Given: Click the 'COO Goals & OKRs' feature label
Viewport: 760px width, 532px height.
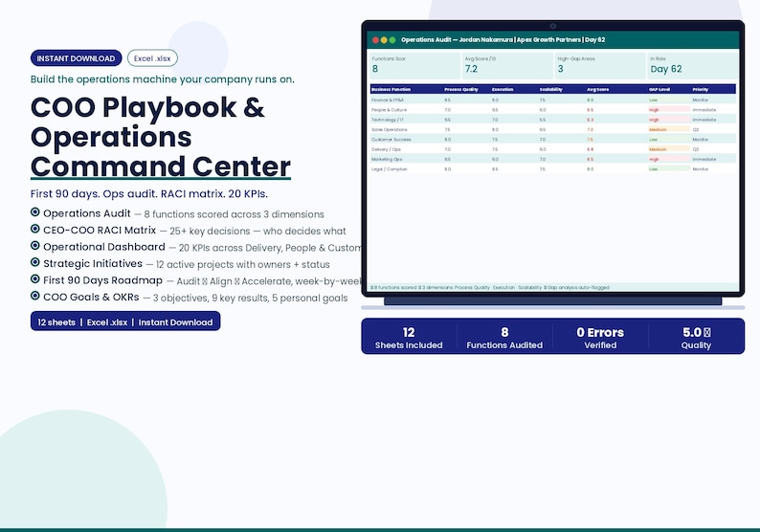Looking at the screenshot, I should [x=91, y=297].
